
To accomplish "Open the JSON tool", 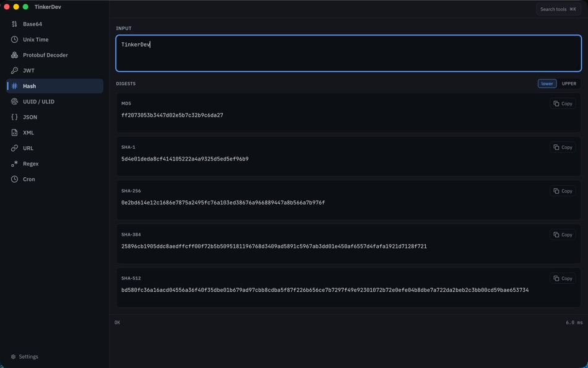I will click(54, 117).
